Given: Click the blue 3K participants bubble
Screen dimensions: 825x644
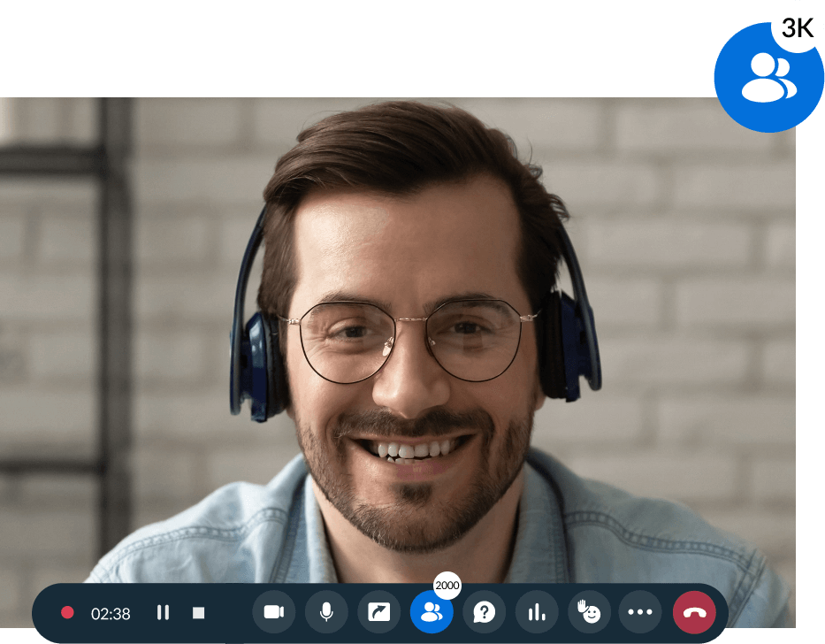Looking at the screenshot, I should 768,78.
